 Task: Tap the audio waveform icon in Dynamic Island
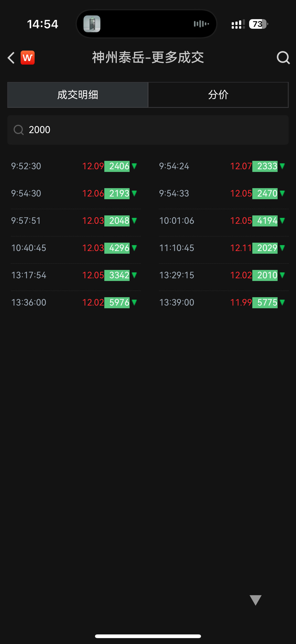click(201, 24)
